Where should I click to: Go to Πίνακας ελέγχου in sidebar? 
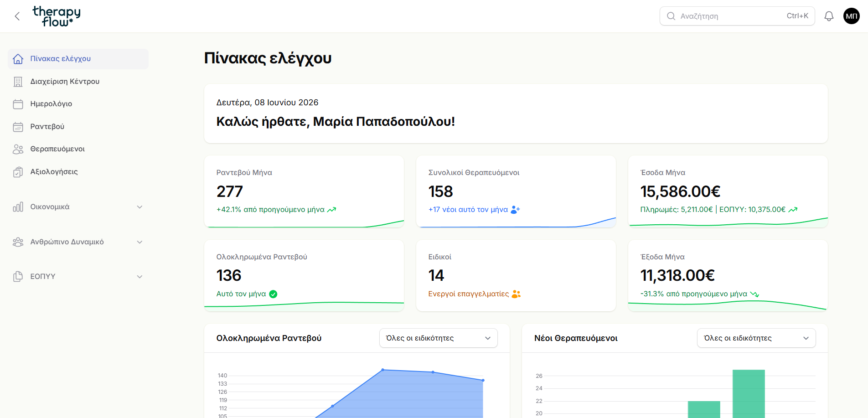coord(78,59)
